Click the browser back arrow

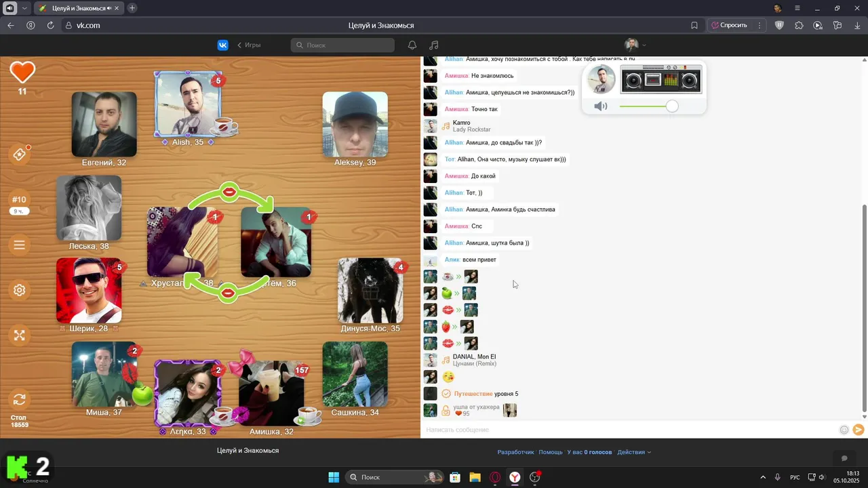coord(11,25)
